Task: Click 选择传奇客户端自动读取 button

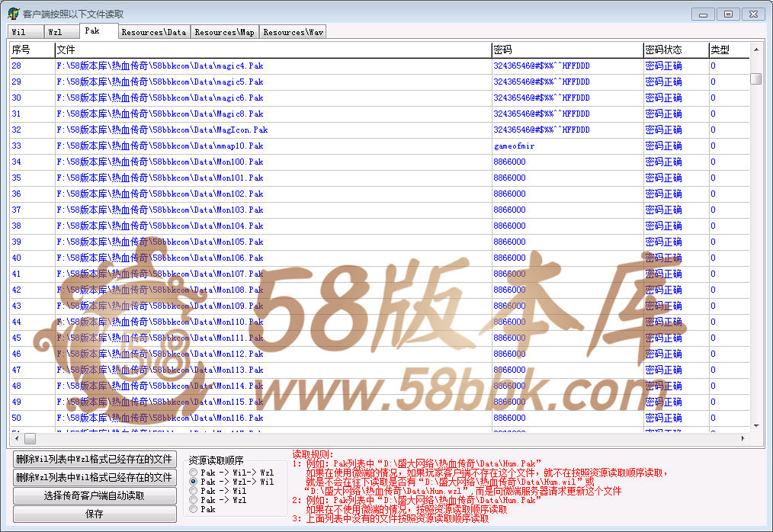Action: (x=95, y=495)
